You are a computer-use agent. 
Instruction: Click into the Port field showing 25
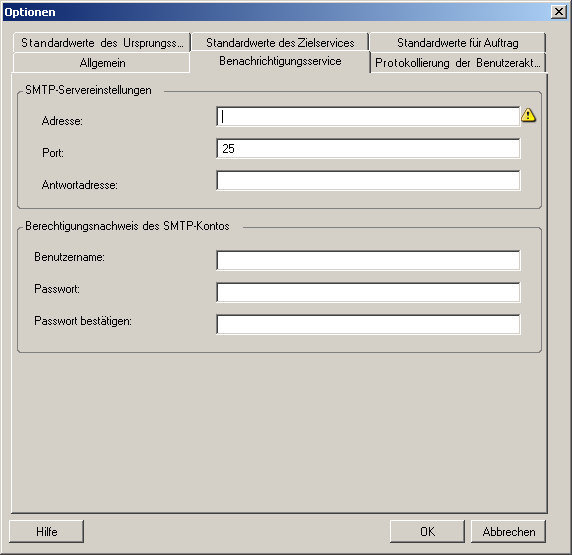tap(368, 149)
